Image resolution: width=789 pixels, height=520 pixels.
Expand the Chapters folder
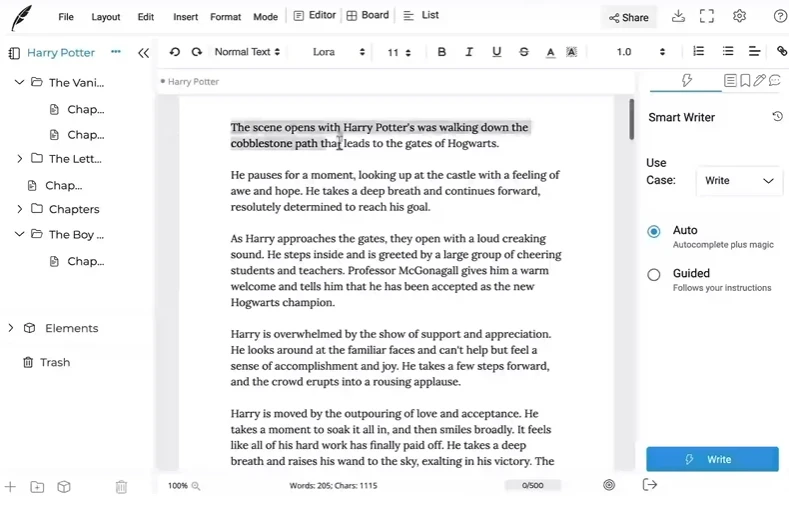click(19, 209)
